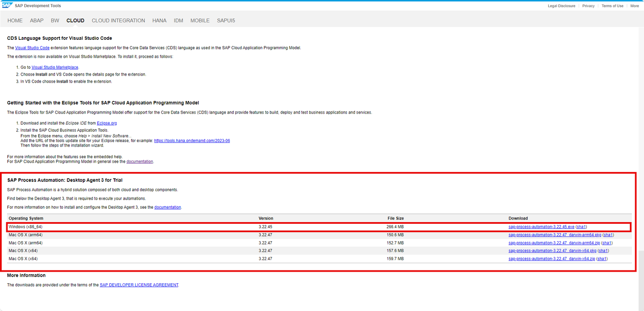
Task: Open the Eclipse.org link
Action: pos(107,123)
